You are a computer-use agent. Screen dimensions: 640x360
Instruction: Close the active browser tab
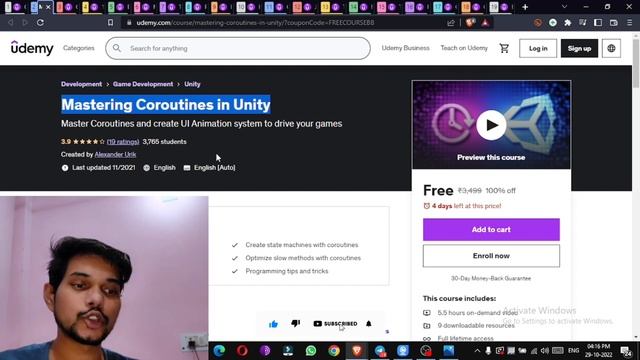click(48, 7)
